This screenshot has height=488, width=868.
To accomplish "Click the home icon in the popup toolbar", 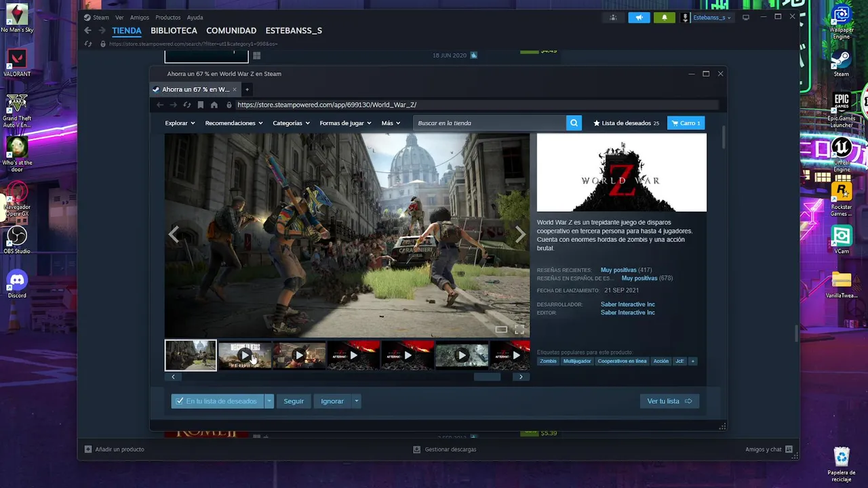I will pyautogui.click(x=214, y=105).
